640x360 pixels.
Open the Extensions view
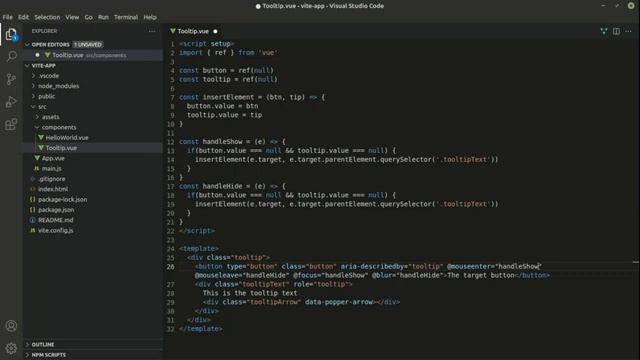coord(11,124)
